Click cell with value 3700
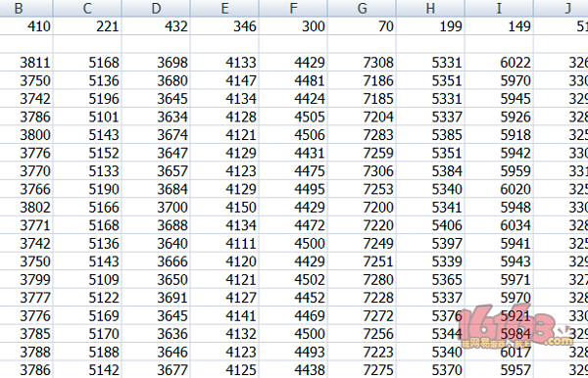 [x=156, y=208]
